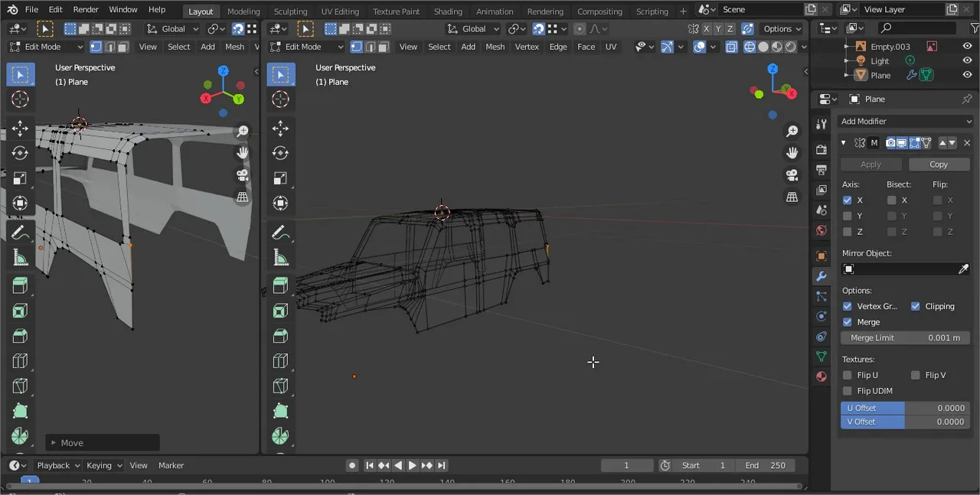This screenshot has width=980, height=495.
Task: Select the Transform tool in right viewport
Action: coord(280,203)
